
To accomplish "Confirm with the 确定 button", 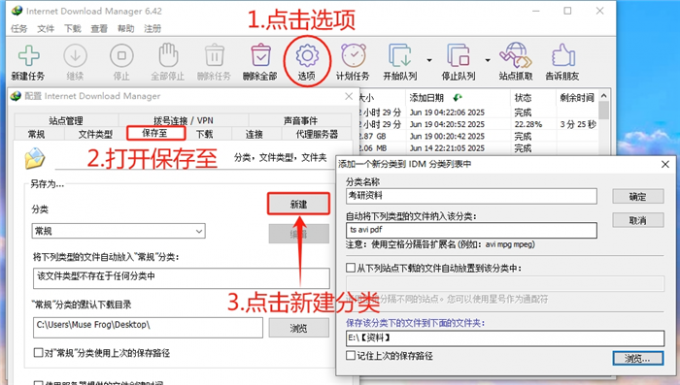I will [638, 197].
